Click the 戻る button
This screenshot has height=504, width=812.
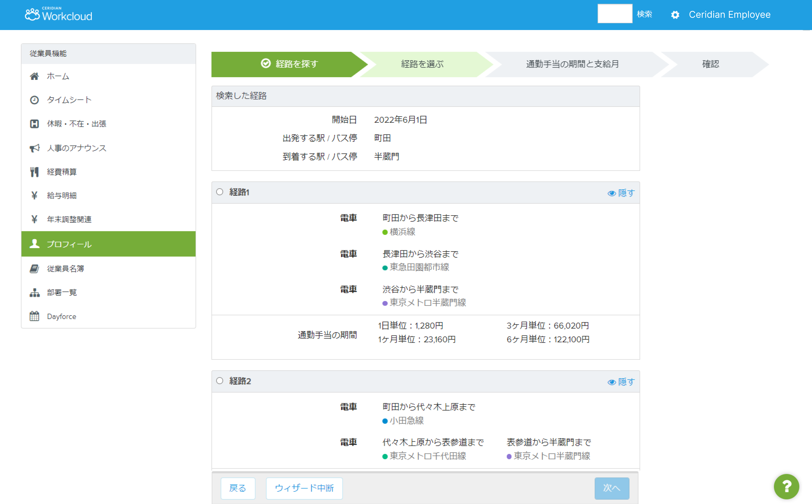click(x=238, y=488)
